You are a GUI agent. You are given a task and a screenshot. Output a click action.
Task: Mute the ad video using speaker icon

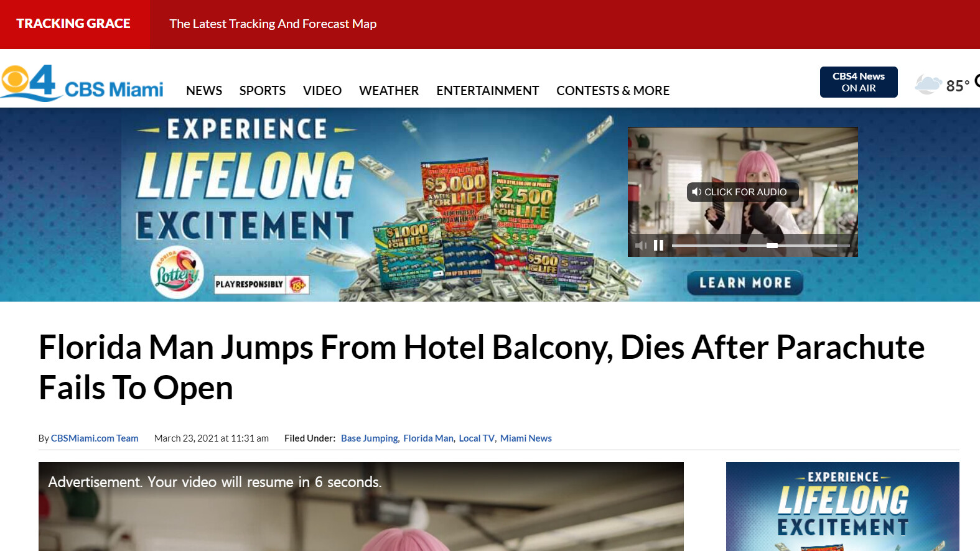[x=641, y=246]
